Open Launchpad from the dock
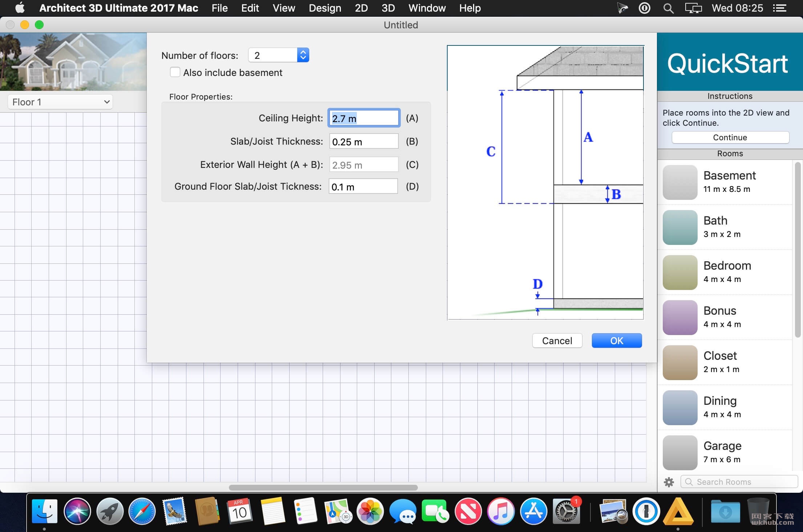 click(x=110, y=511)
